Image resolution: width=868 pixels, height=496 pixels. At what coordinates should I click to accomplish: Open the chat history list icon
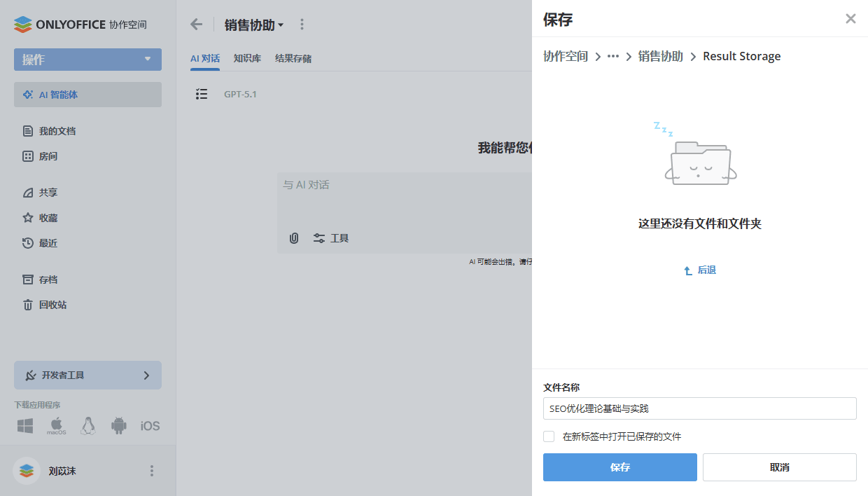pos(202,94)
